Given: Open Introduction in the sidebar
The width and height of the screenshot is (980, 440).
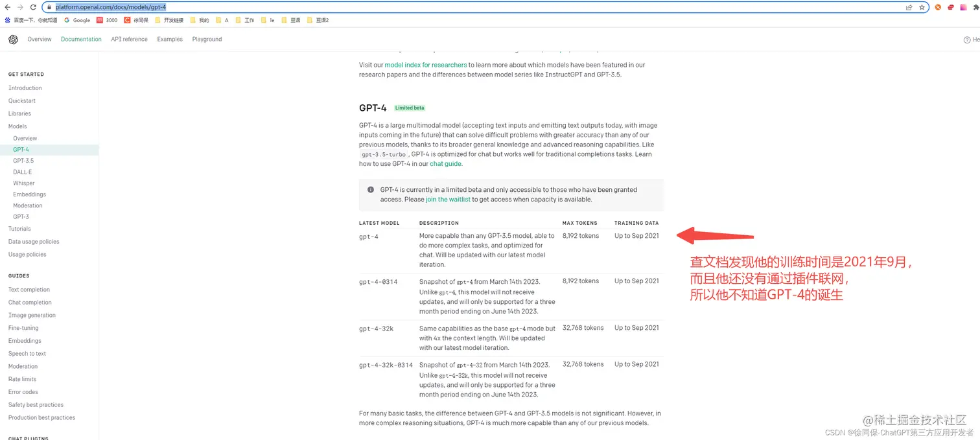Looking at the screenshot, I should pyautogui.click(x=25, y=88).
